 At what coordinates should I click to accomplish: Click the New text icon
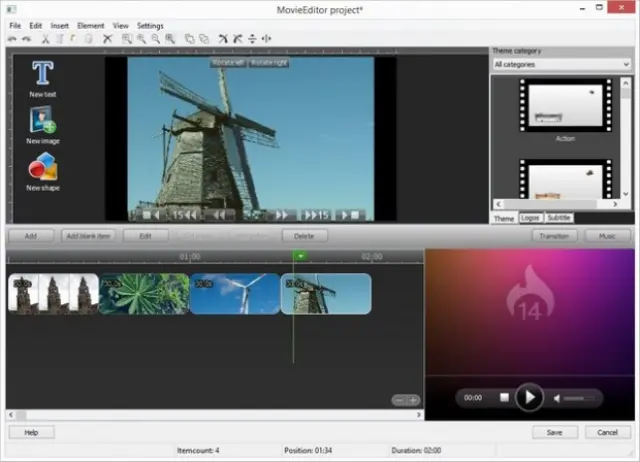pyautogui.click(x=42, y=74)
